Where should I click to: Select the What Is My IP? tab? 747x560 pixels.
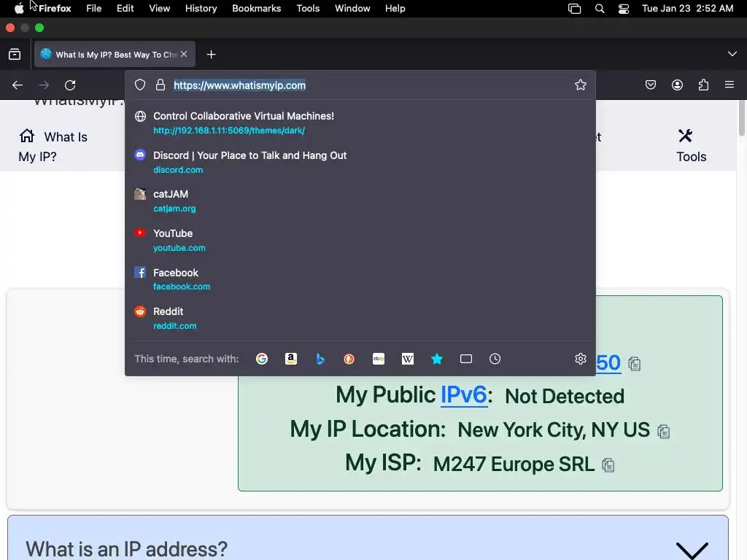[115, 54]
